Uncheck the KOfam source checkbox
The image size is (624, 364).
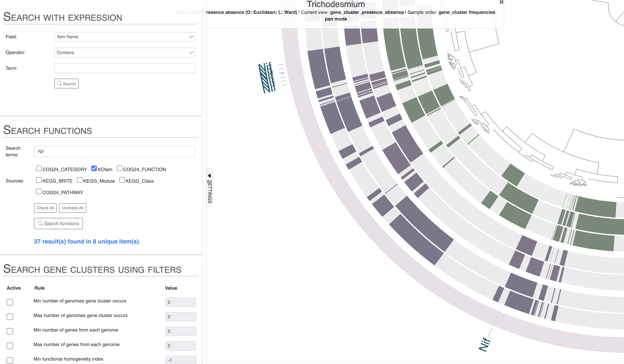[94, 168]
